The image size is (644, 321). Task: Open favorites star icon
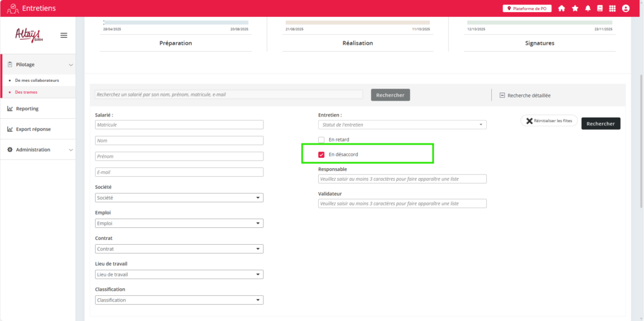coord(575,8)
